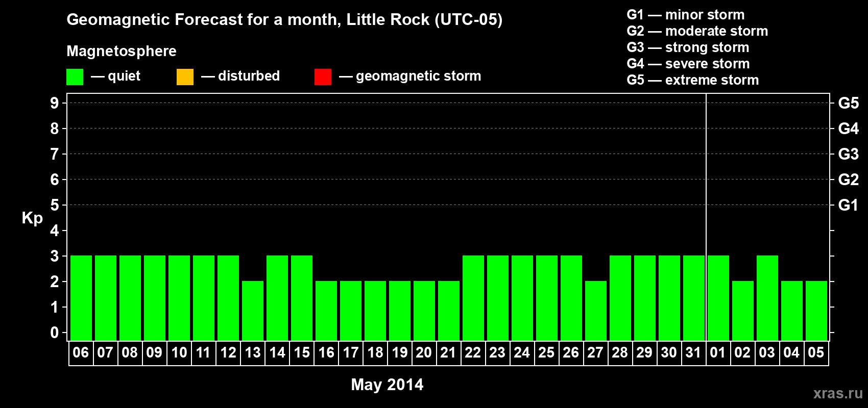
Task: Click the date label 27
Action: (x=595, y=352)
